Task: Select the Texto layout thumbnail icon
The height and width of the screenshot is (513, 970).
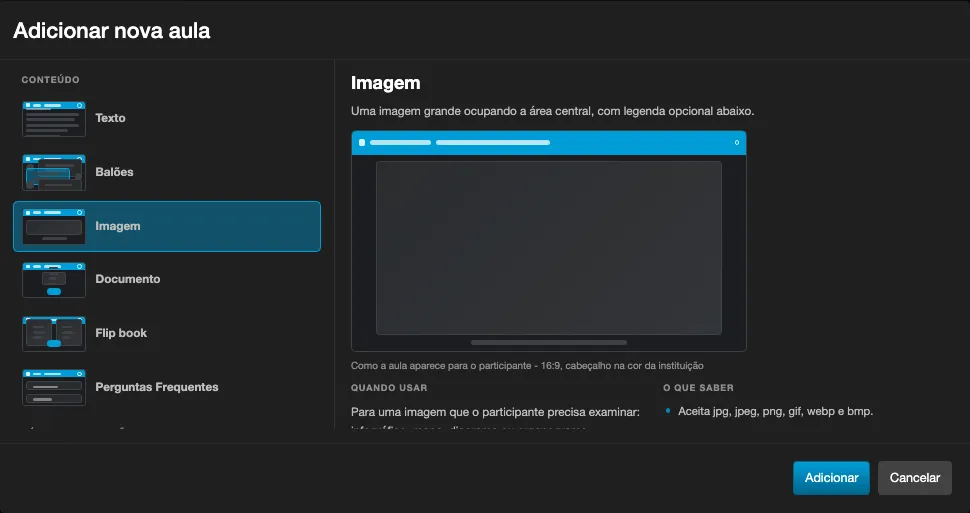Action: 54,119
